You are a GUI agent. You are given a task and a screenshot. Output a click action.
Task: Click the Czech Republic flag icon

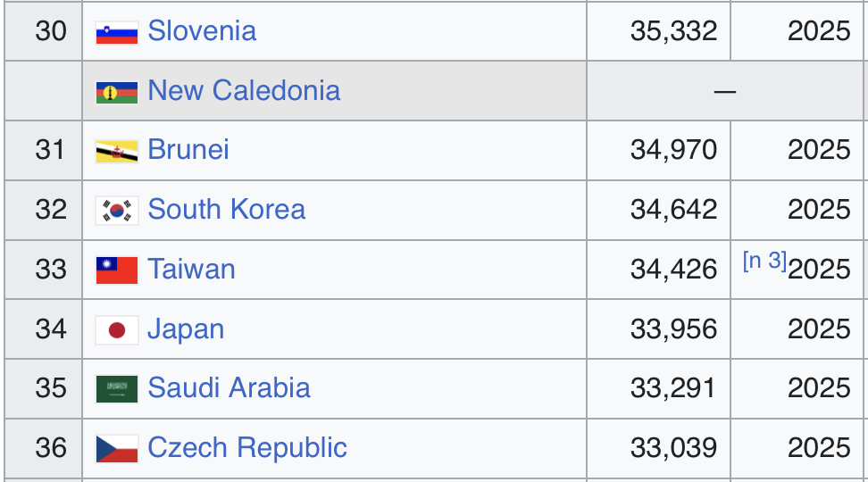[x=117, y=449]
